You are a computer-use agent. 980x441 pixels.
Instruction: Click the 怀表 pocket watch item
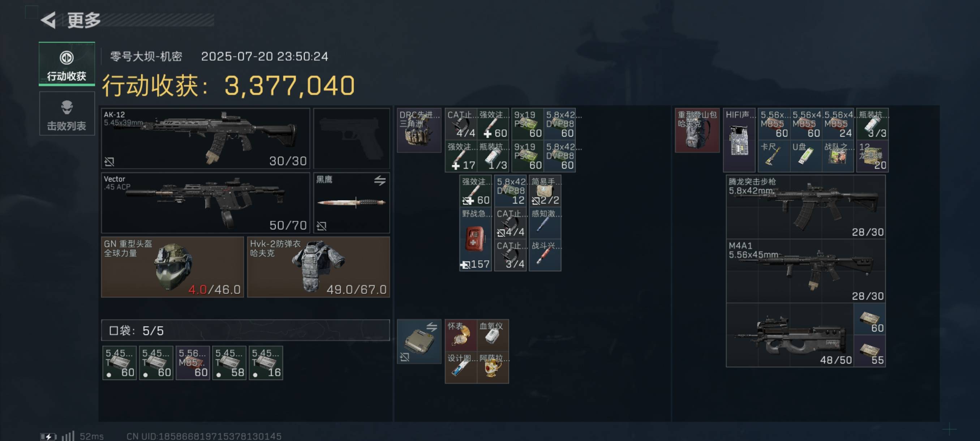(x=461, y=335)
